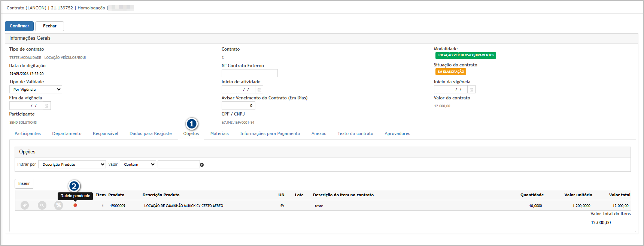The height and width of the screenshot is (246, 644).
Task: Click the Lote column header
Action: (299, 195)
